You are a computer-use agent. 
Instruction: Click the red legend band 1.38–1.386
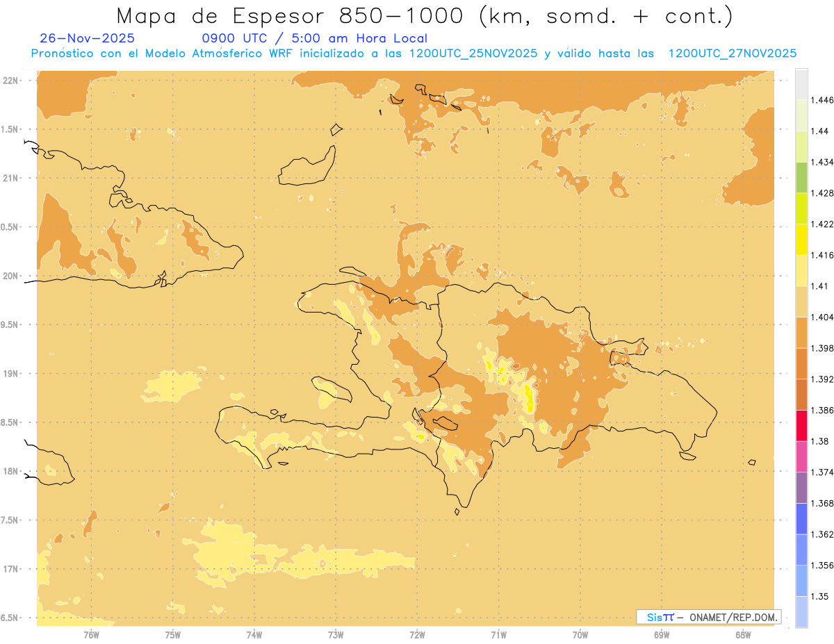(801, 425)
